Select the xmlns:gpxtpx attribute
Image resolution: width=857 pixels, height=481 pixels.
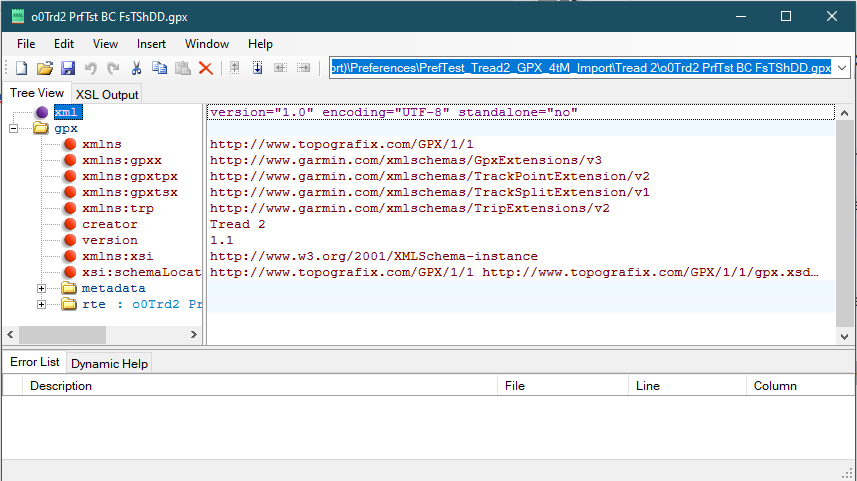coord(130,176)
